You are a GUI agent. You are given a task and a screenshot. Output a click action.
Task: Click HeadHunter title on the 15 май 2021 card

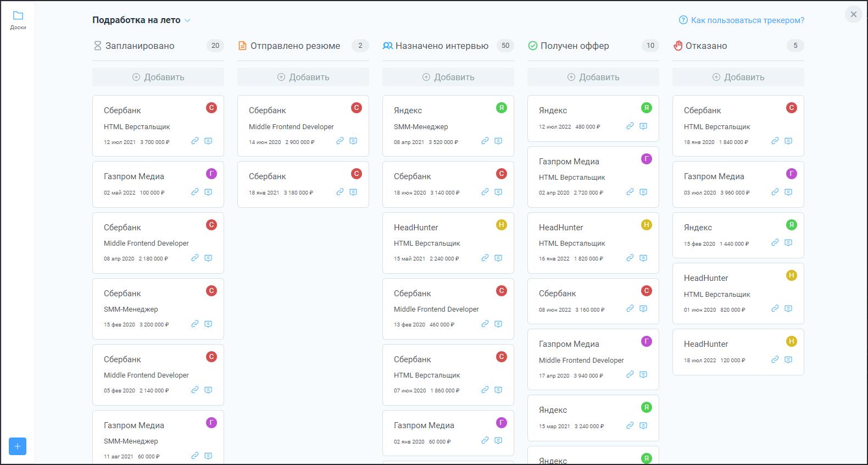click(416, 228)
